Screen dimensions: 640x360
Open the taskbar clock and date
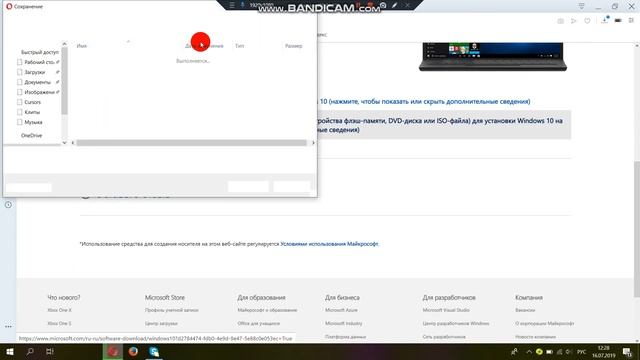coord(604,352)
